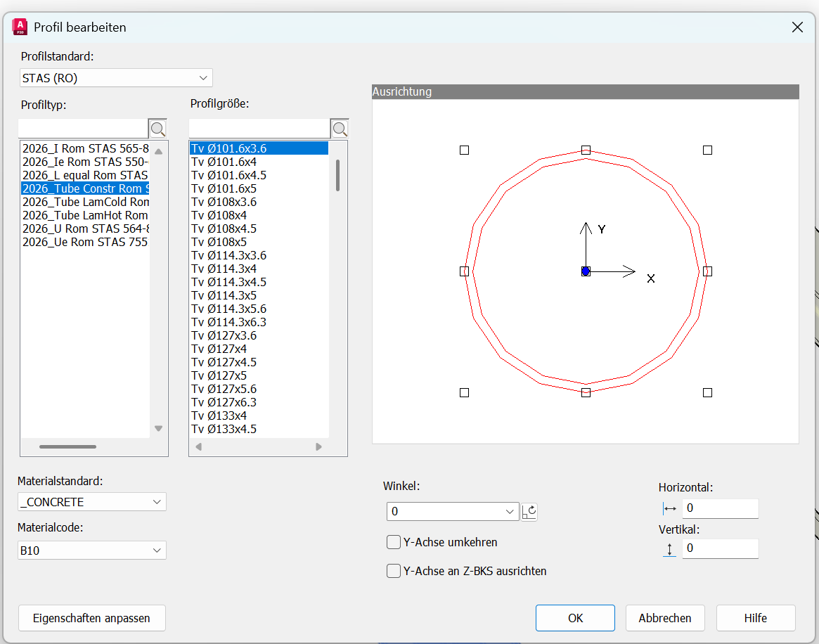Image resolution: width=819 pixels, height=644 pixels.
Task: Enable the Y-Achse umkehren checkbox
Action: [x=394, y=542]
